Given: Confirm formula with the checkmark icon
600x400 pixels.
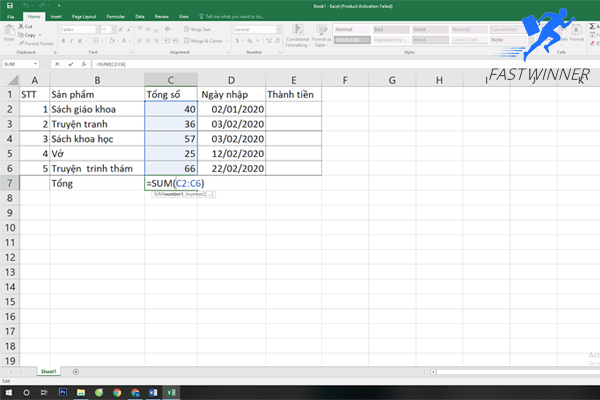Looking at the screenshot, I should coord(70,64).
